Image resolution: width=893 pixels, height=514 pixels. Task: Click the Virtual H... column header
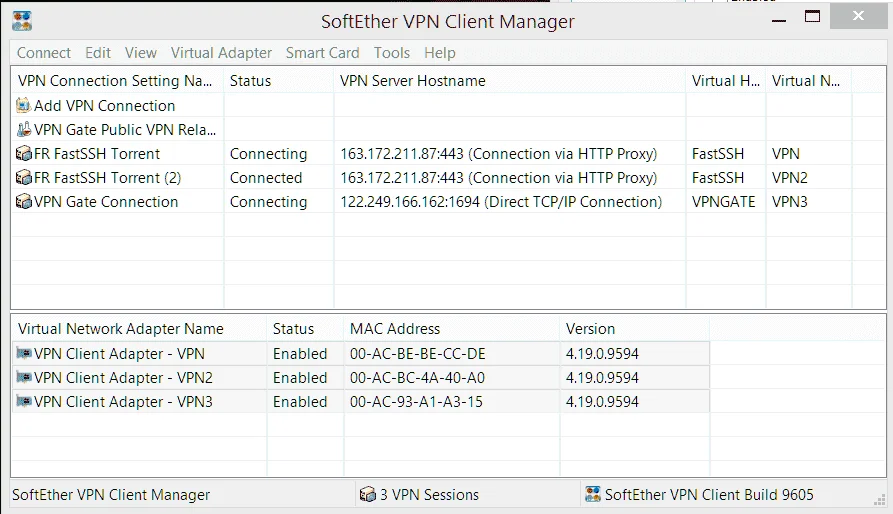pyautogui.click(x=726, y=81)
